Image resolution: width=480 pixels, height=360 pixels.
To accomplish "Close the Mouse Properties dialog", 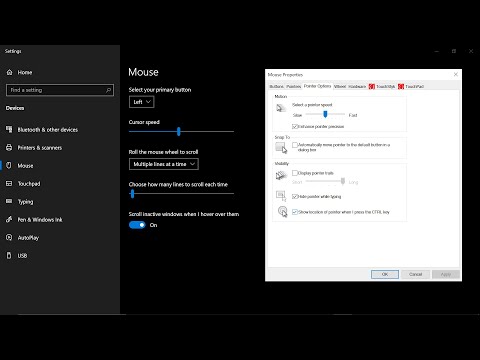I will 456,74.
